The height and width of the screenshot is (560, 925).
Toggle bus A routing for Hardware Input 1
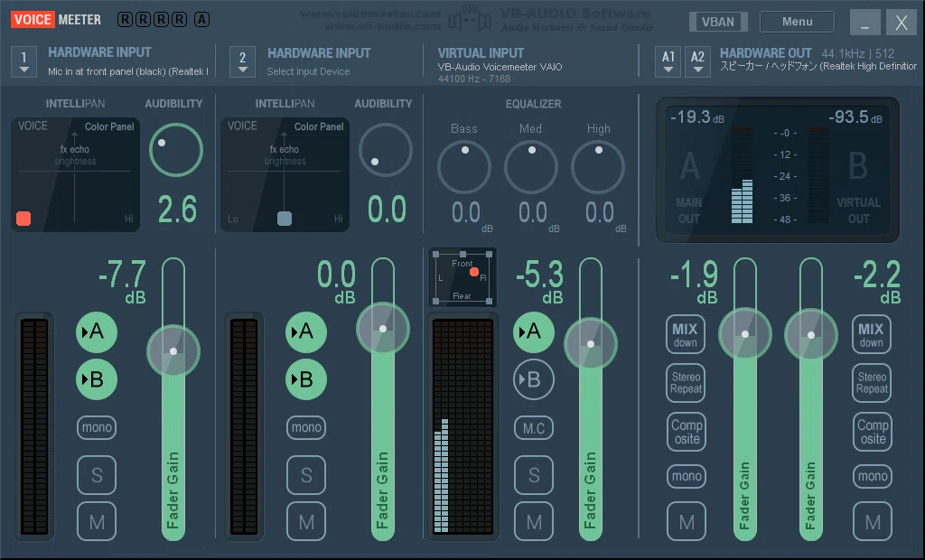96,332
